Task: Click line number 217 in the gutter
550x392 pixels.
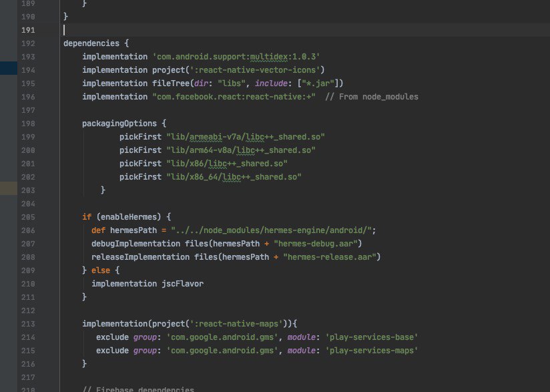Action: [28, 377]
